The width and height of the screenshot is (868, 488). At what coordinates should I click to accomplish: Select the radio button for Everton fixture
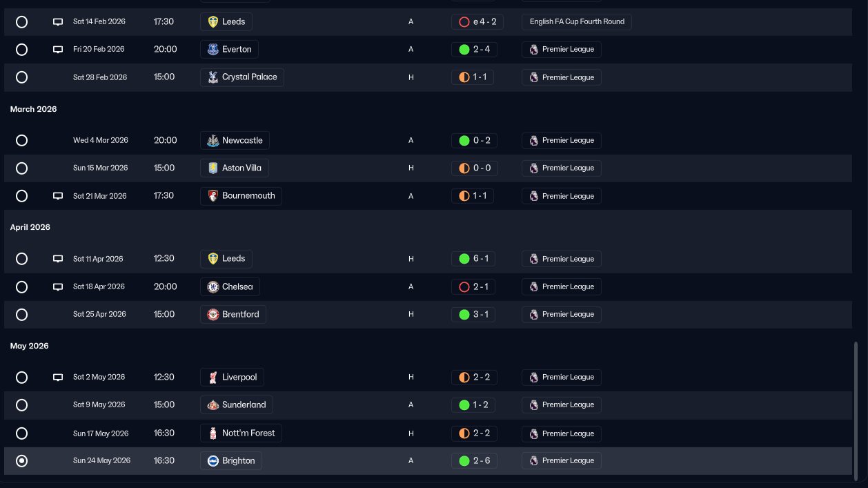(x=21, y=50)
